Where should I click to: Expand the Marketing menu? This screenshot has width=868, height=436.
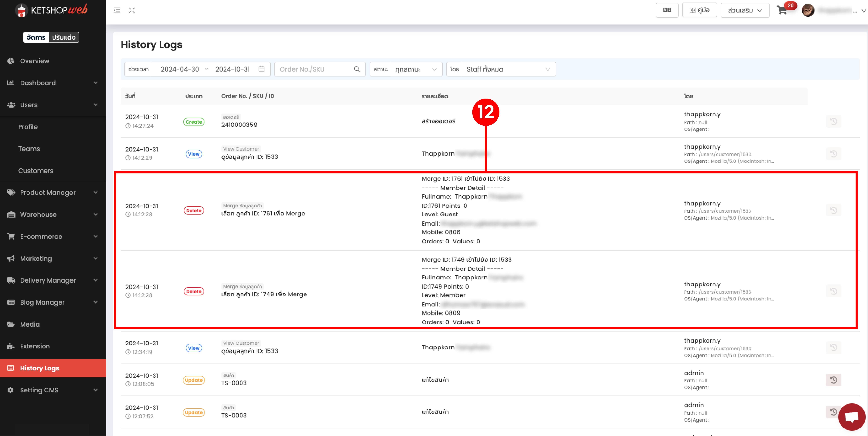(x=53, y=258)
